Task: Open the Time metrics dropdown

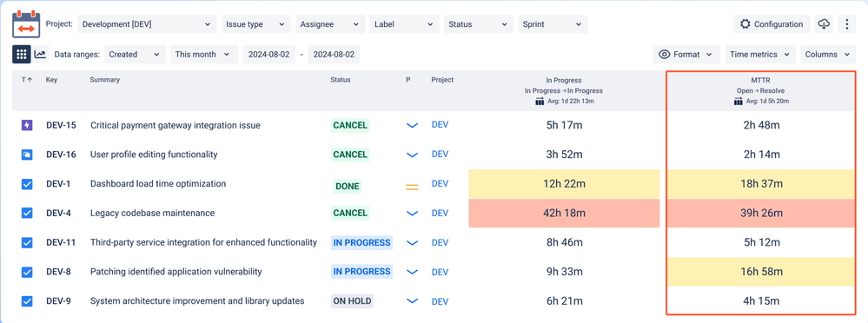Action: (760, 54)
